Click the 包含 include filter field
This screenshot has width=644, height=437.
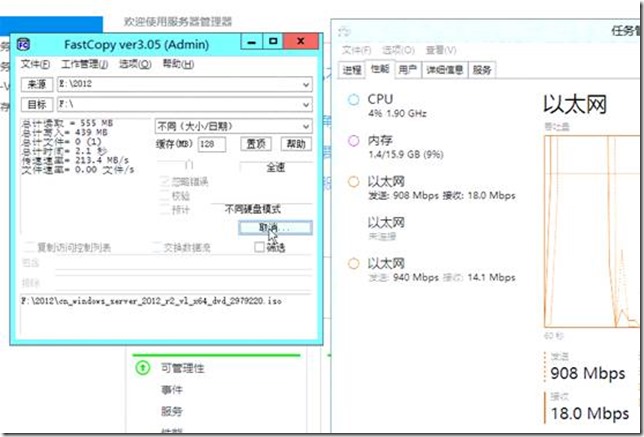click(183, 263)
